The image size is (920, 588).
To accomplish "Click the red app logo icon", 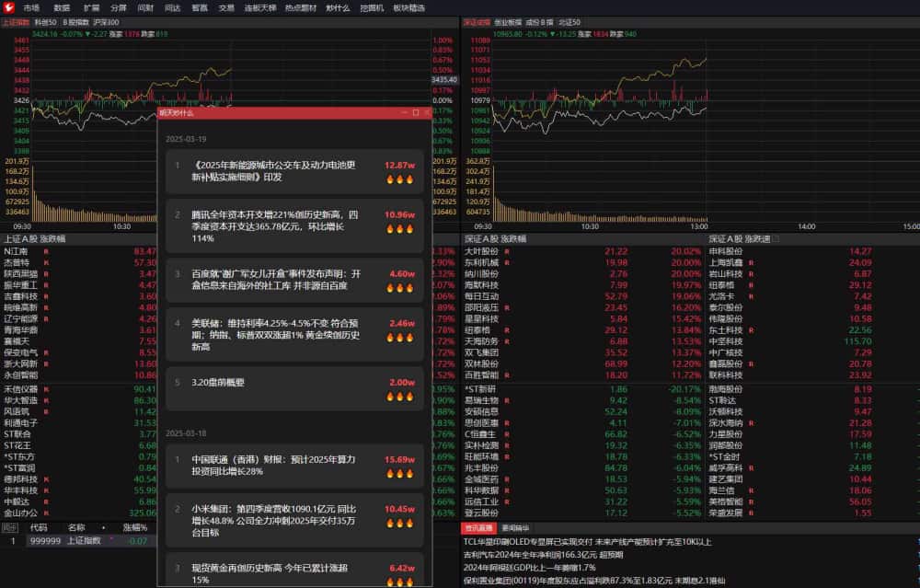I will point(8,7).
